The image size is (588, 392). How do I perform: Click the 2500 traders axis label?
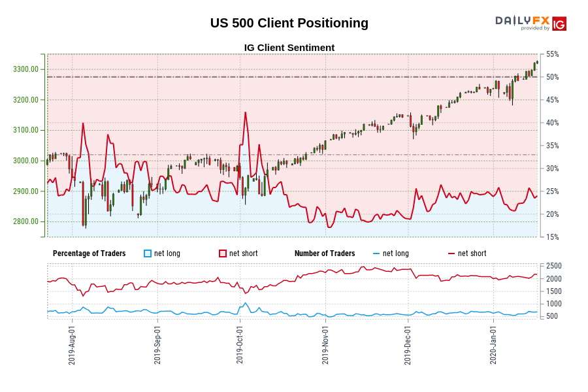[x=554, y=266]
